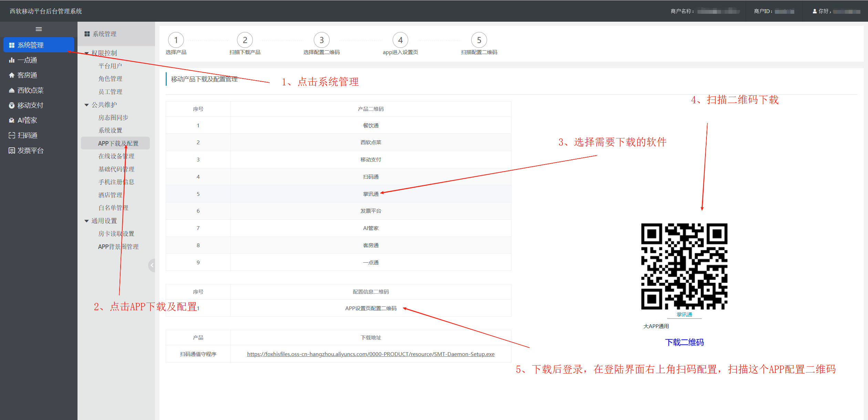
Task: Click the hamburger menu collapse icon
Action: [x=39, y=29]
